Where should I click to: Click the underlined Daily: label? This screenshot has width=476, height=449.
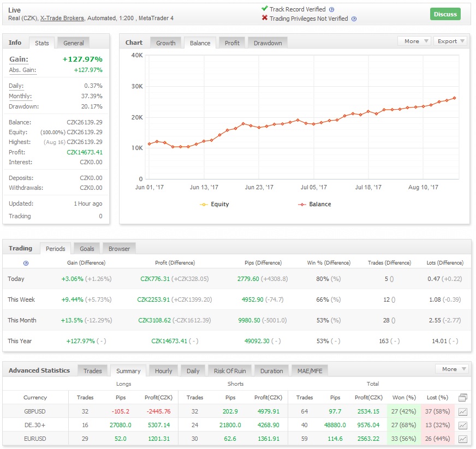click(x=16, y=86)
